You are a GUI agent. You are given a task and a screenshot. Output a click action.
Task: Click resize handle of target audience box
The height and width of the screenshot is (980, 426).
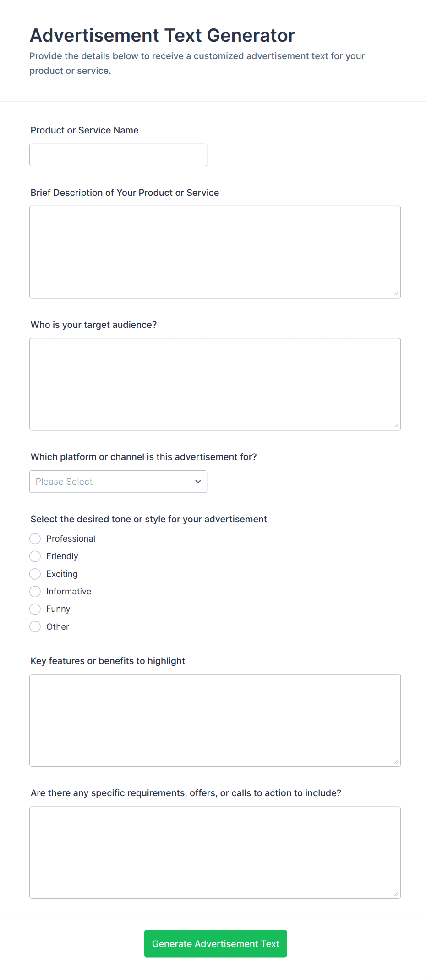point(396,426)
